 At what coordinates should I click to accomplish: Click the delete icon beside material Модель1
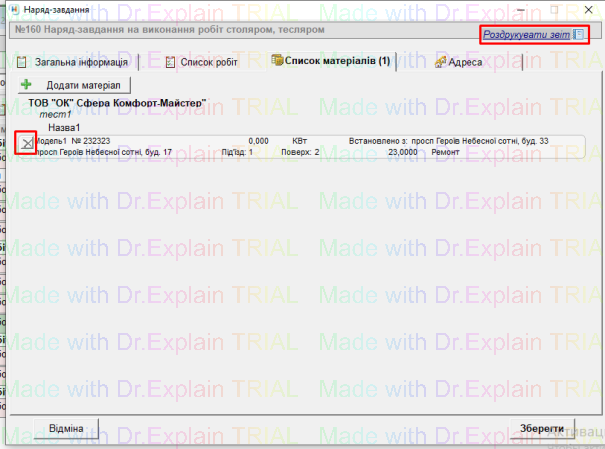26,145
